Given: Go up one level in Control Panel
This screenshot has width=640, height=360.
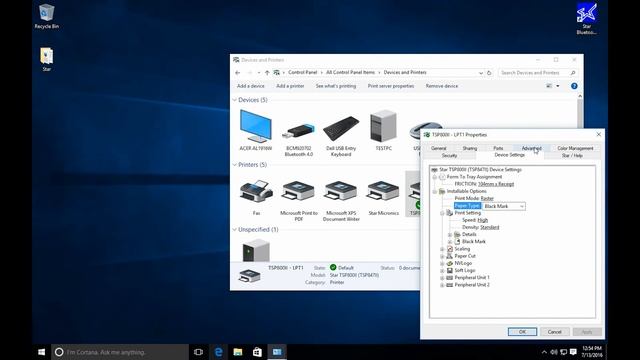Looking at the screenshot, I should [267, 73].
